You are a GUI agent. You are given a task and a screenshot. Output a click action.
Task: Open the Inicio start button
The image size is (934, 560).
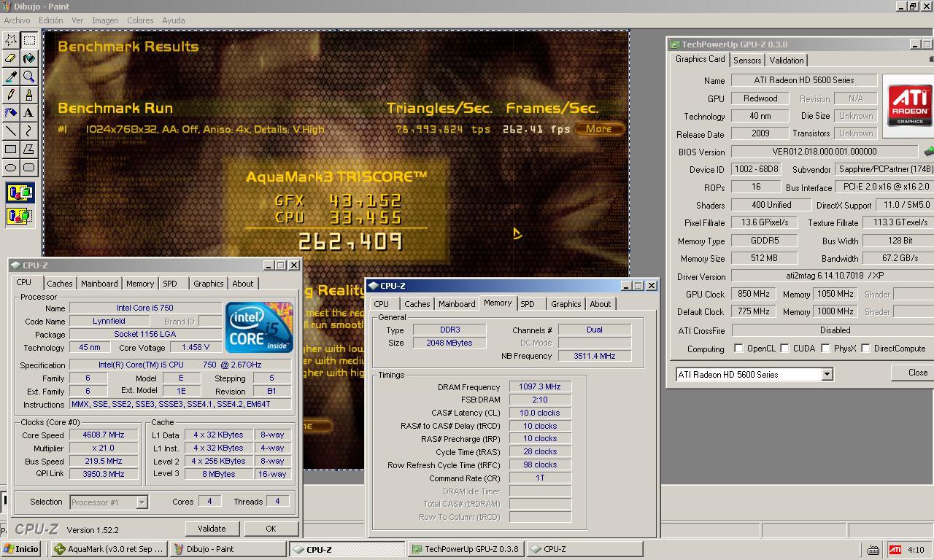pos(22,549)
